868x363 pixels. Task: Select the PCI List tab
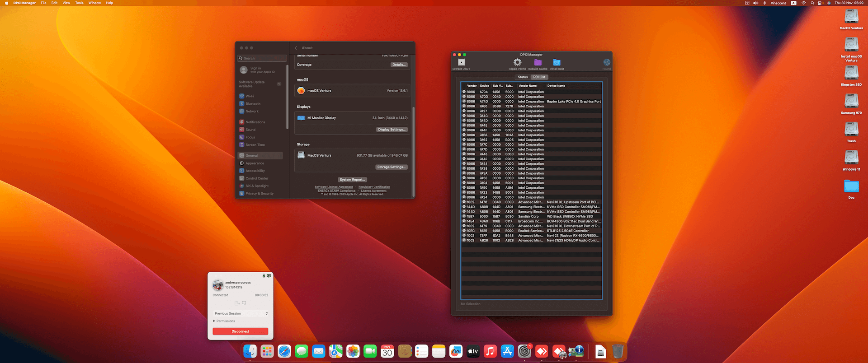(x=539, y=77)
